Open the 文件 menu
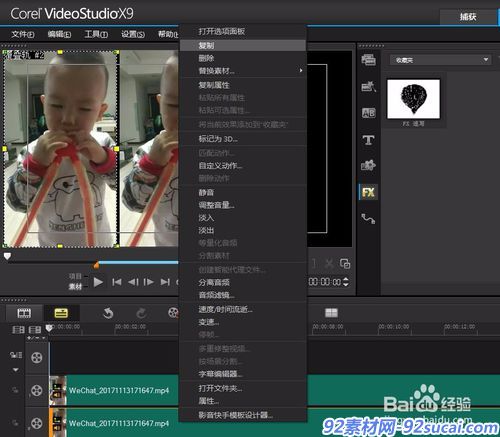The width and height of the screenshot is (500, 437). [23, 34]
